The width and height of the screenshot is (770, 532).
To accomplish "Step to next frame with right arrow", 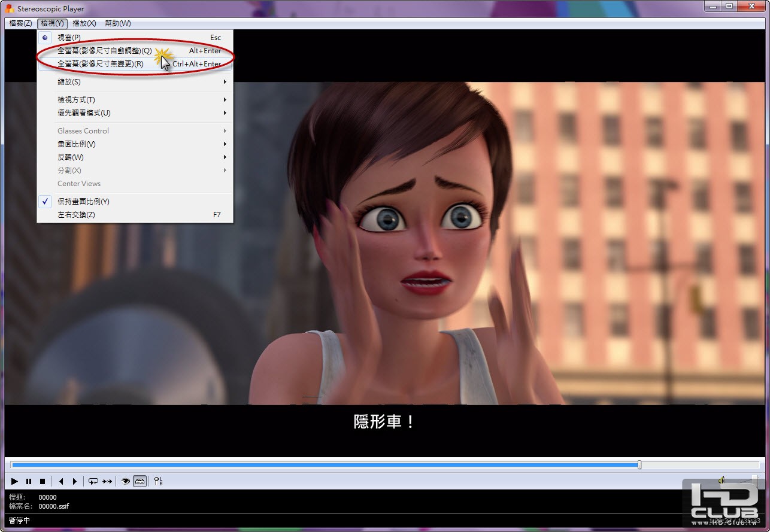I will (75, 481).
